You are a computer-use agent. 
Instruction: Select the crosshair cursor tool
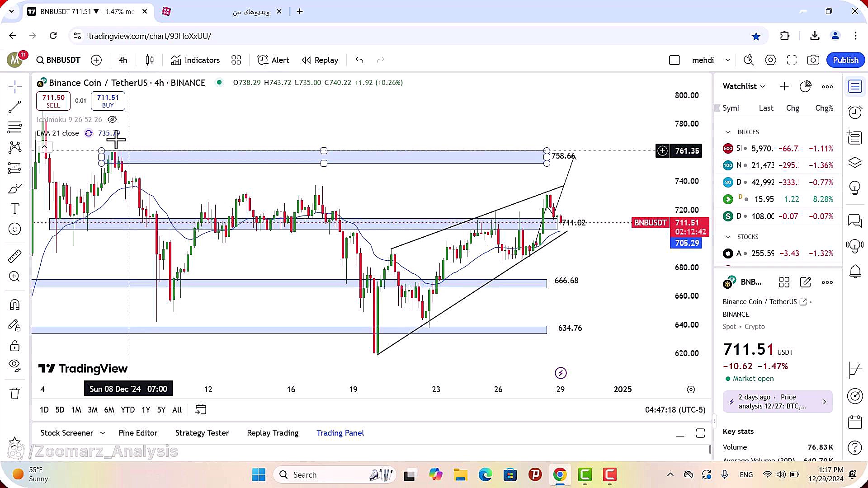point(14,86)
